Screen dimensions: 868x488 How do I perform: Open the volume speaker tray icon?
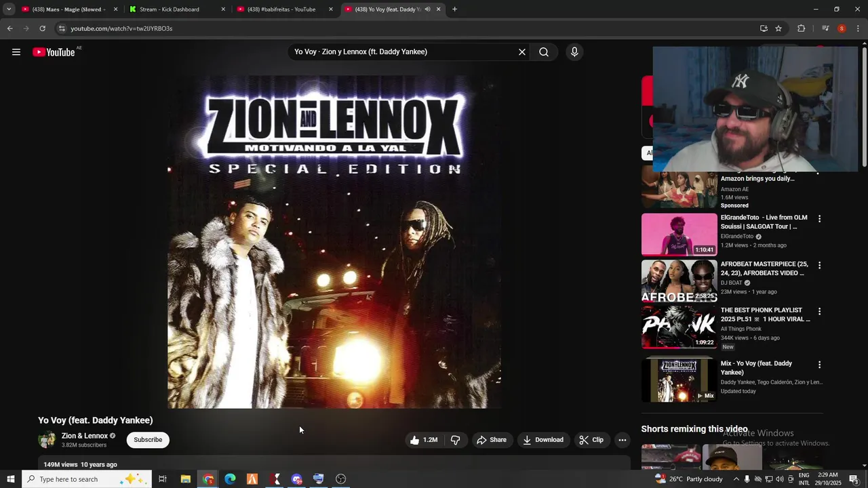click(x=780, y=479)
